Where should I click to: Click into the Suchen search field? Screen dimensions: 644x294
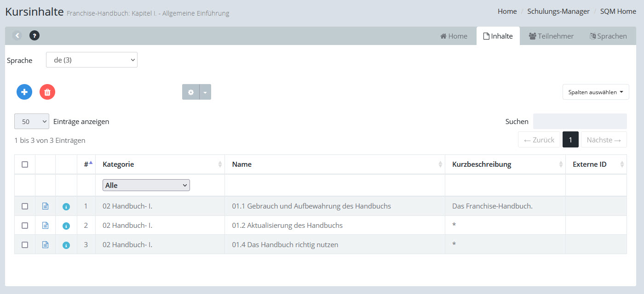(580, 121)
